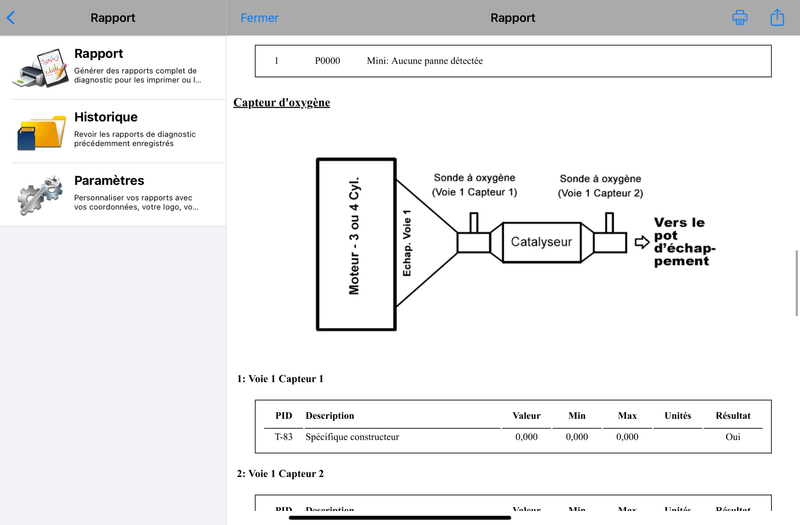Click the Oui result cell

click(x=733, y=437)
